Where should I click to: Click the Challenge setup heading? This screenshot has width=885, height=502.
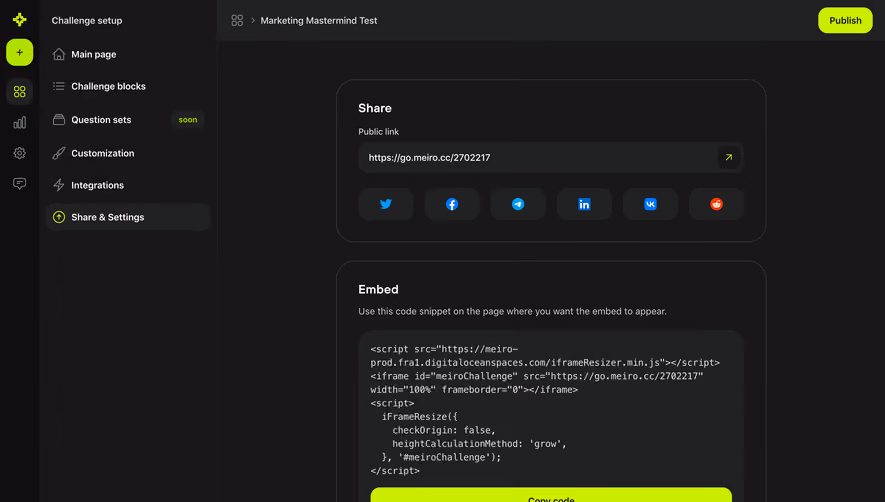[87, 20]
